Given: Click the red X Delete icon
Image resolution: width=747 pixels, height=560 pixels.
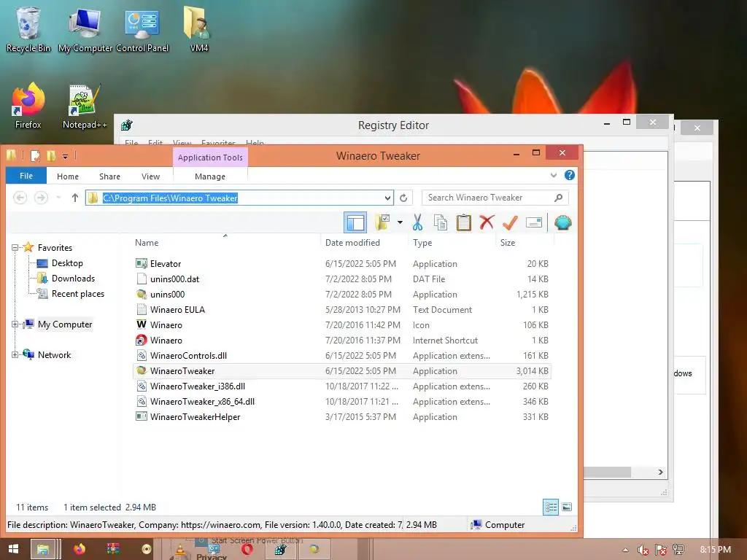Looking at the screenshot, I should (487, 222).
